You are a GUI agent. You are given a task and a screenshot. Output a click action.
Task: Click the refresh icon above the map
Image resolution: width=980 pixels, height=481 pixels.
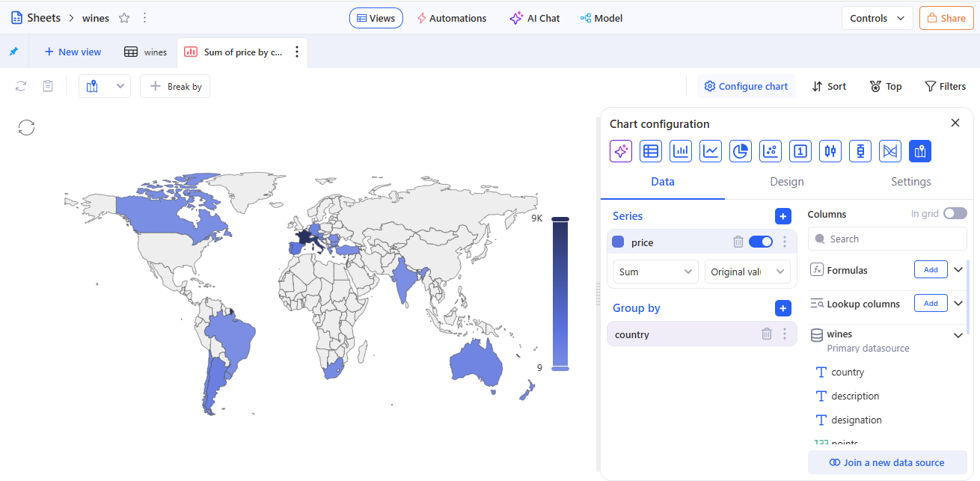click(x=26, y=127)
